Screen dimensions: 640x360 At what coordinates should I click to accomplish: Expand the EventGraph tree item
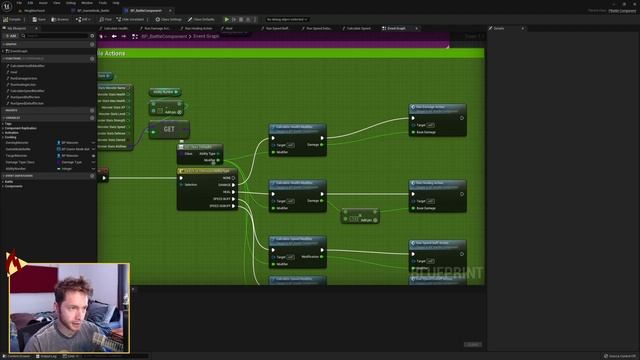(3, 51)
